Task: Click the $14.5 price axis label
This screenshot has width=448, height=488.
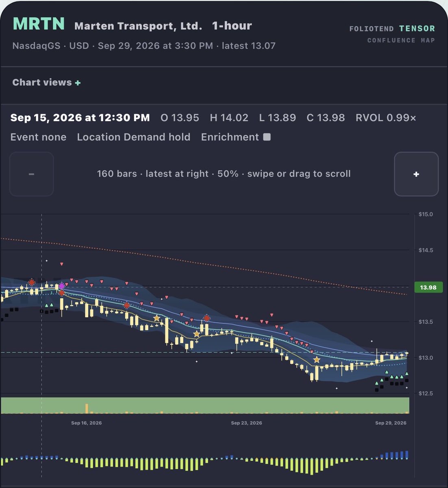Action: tap(426, 250)
